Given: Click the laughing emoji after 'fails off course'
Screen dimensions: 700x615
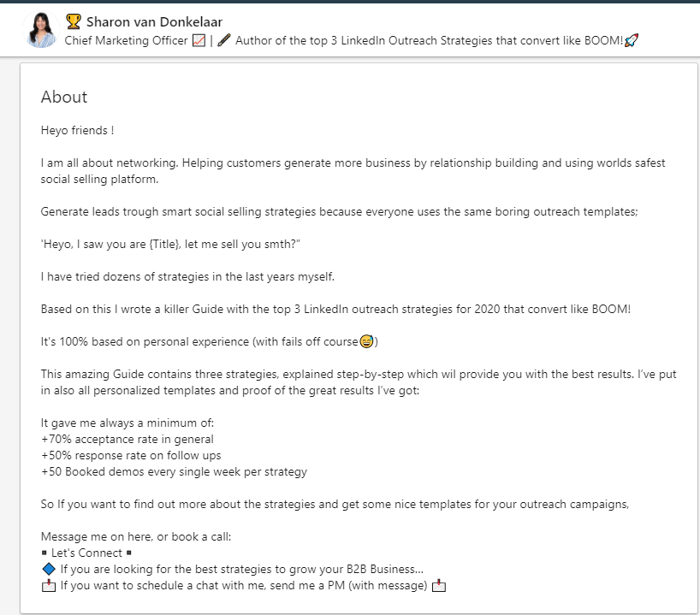Looking at the screenshot, I should pyautogui.click(x=366, y=342).
